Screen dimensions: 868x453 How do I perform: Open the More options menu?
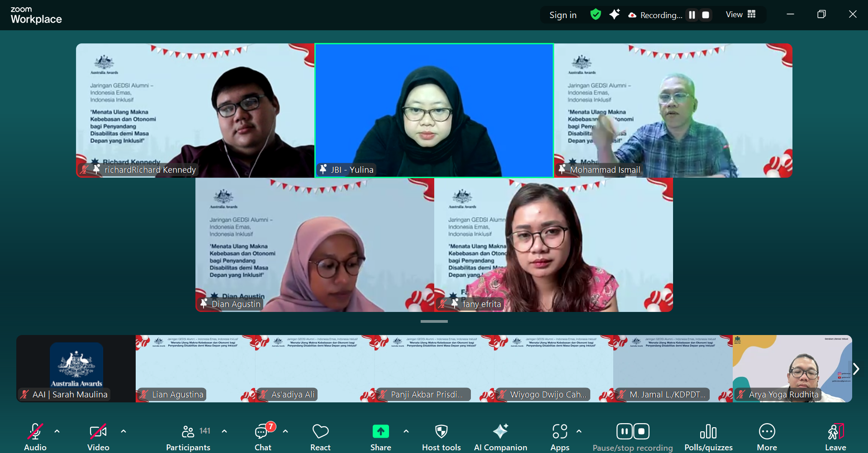(767, 437)
